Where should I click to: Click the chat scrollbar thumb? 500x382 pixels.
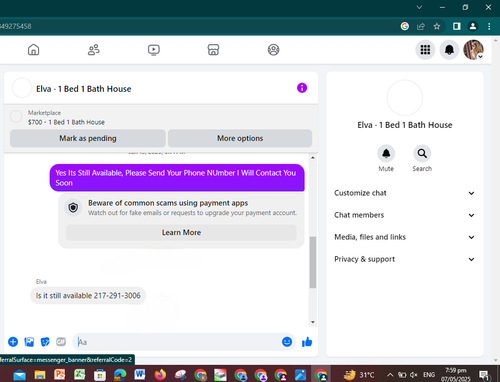click(x=312, y=262)
